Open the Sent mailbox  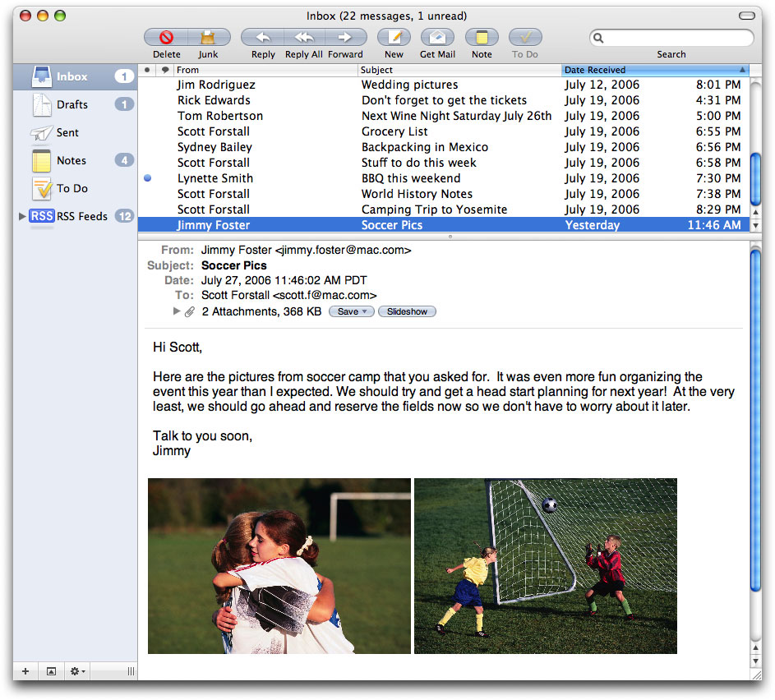[75, 132]
